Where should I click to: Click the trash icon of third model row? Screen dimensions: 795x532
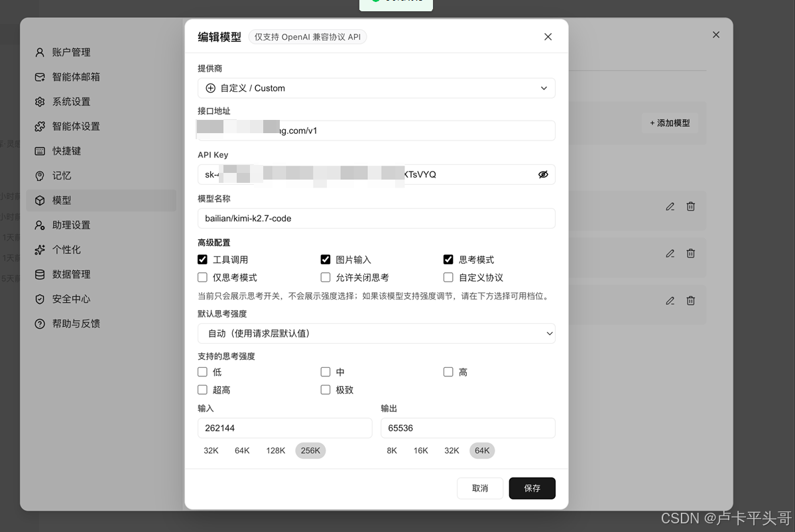pos(690,301)
